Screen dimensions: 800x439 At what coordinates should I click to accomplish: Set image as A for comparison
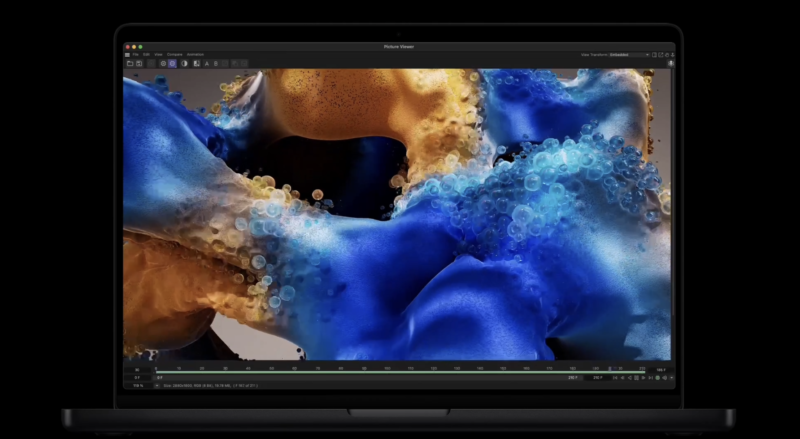[x=206, y=63]
